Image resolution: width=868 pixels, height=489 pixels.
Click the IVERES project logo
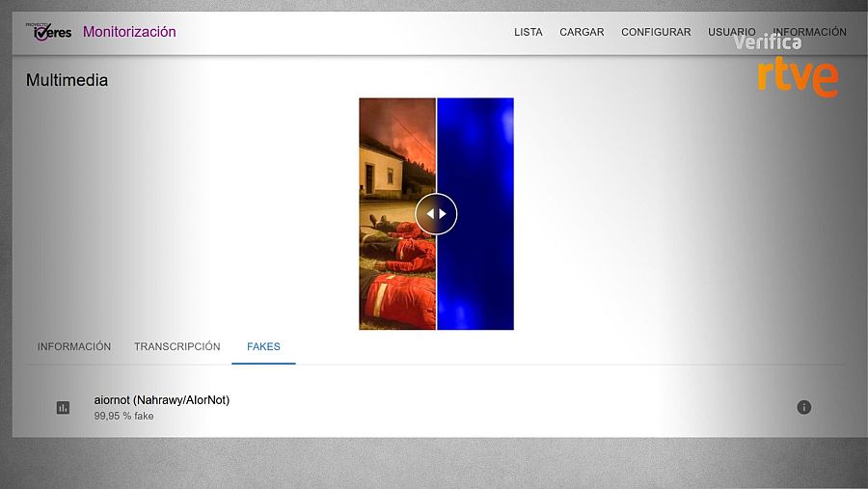pyautogui.click(x=48, y=32)
